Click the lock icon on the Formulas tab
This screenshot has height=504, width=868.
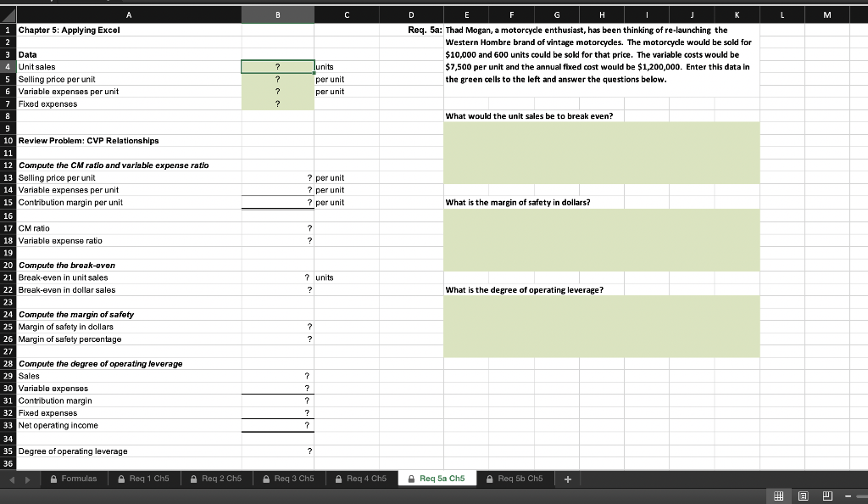coord(53,478)
